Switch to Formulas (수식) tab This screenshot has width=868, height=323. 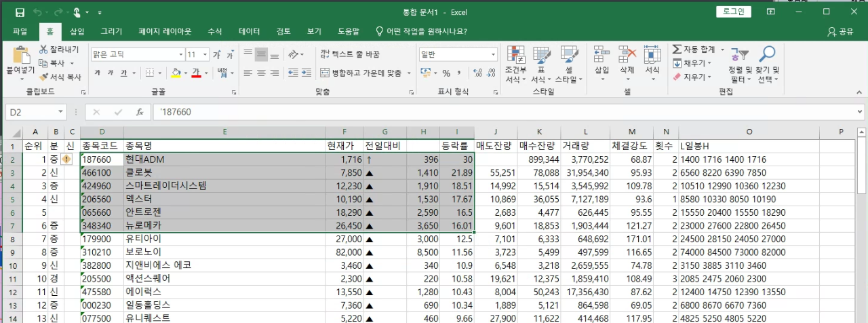[215, 31]
